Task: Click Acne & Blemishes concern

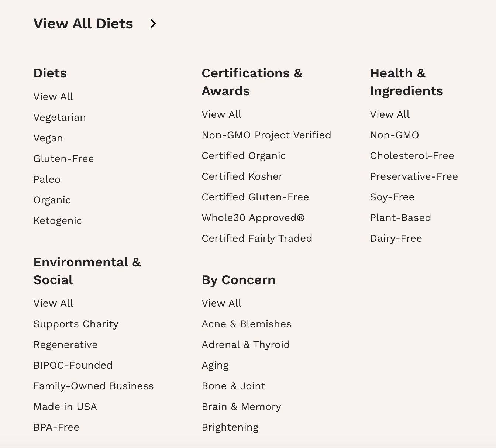Action: pos(246,324)
